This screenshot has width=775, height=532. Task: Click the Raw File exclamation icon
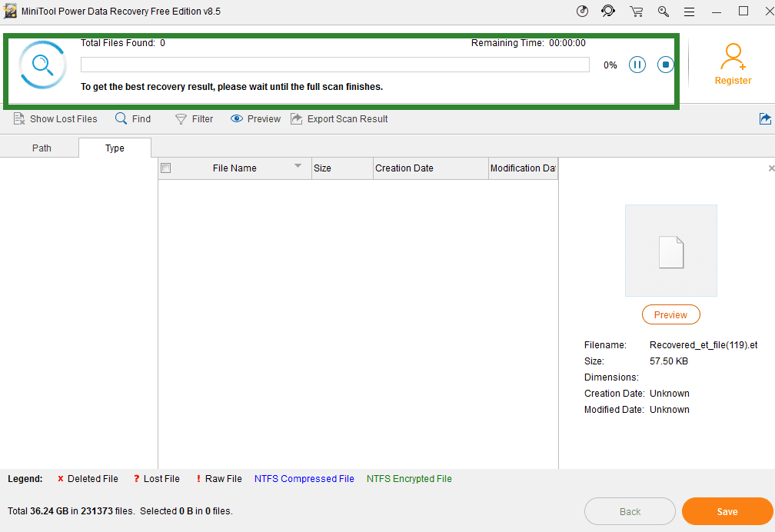click(198, 479)
